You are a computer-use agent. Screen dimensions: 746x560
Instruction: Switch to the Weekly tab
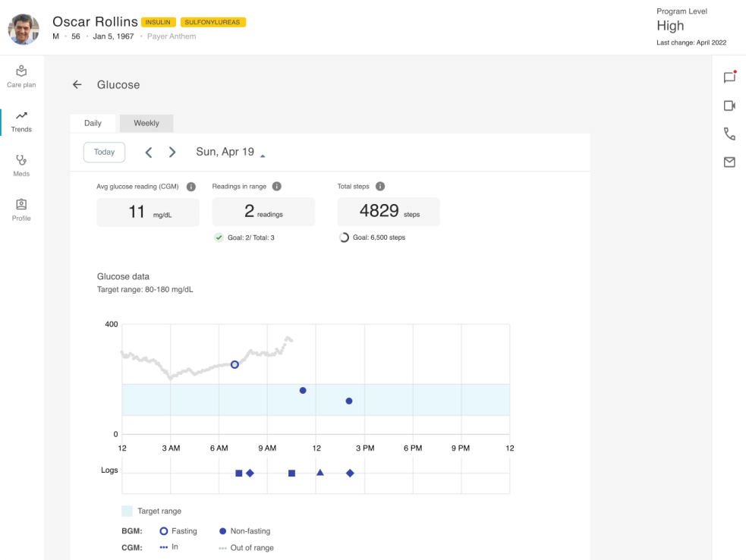pyautogui.click(x=146, y=123)
